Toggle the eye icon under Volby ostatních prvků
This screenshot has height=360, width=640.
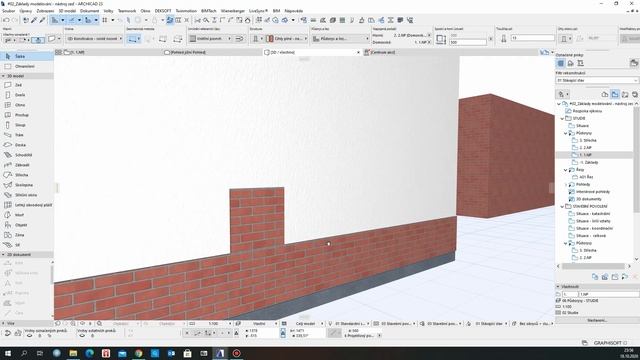[x=82, y=336]
